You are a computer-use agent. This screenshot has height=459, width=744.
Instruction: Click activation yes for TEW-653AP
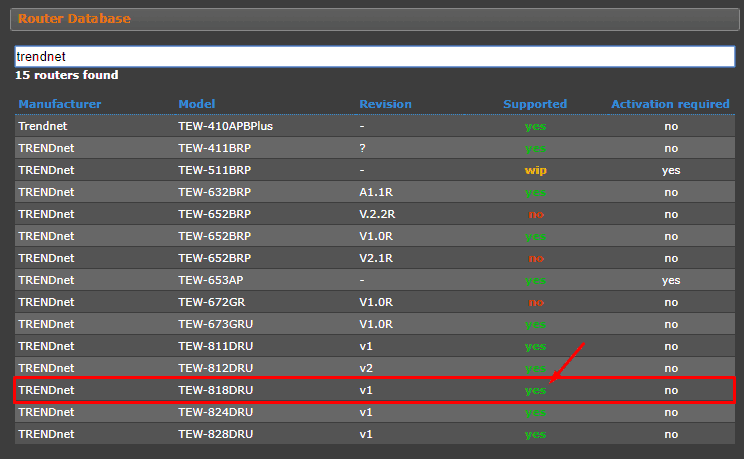click(x=671, y=281)
